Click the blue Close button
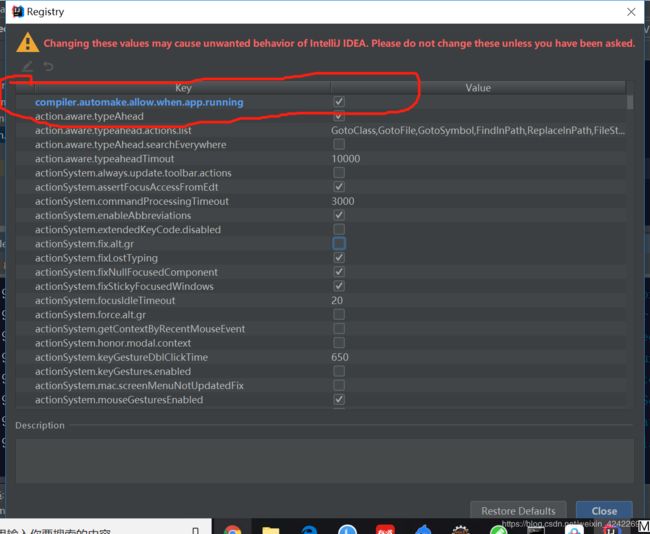 (604, 511)
